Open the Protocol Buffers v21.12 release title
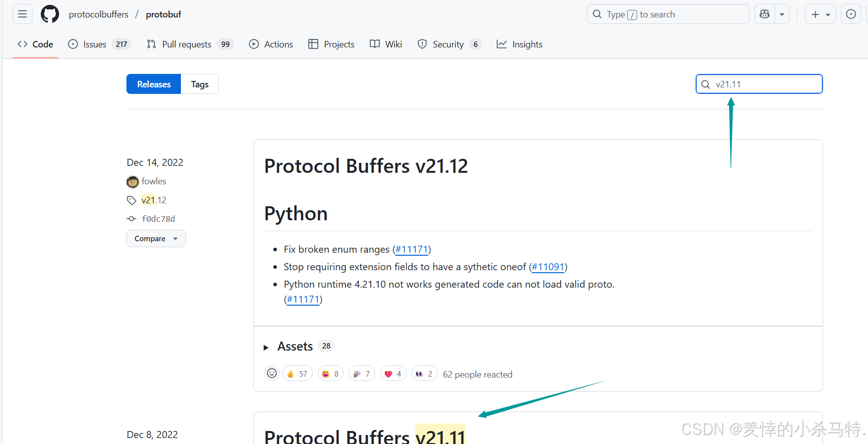 coord(366,166)
